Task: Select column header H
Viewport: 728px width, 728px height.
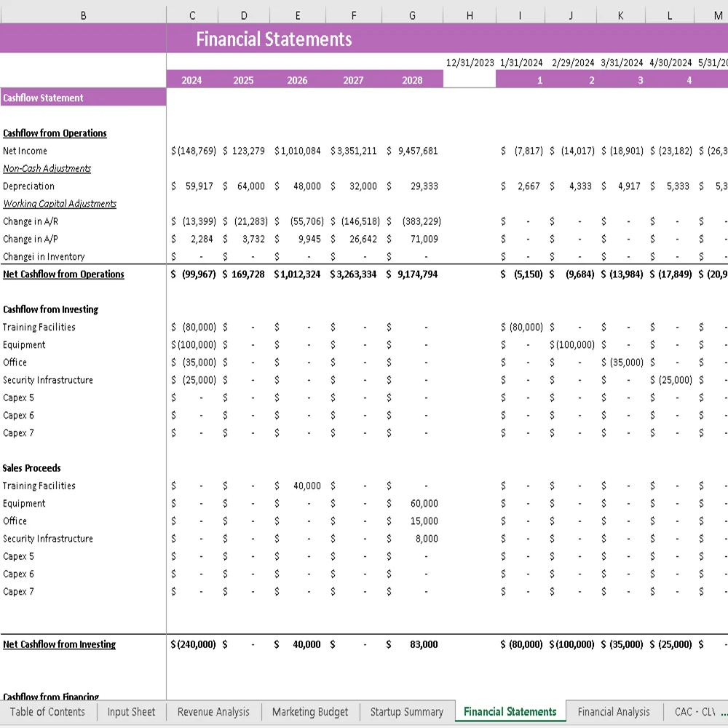Action: [x=469, y=15]
